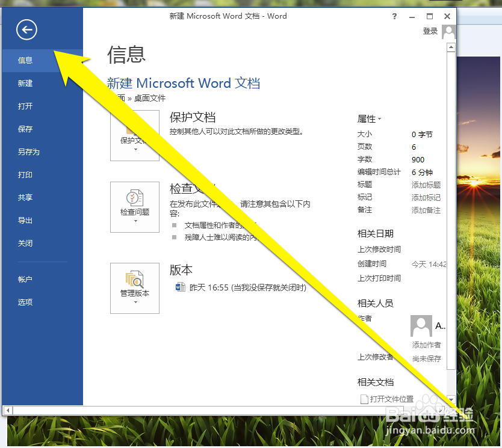Viewport: 502px width, 448px height.
Task: Click the vertical scrollbar down arrow
Action: pos(451,399)
